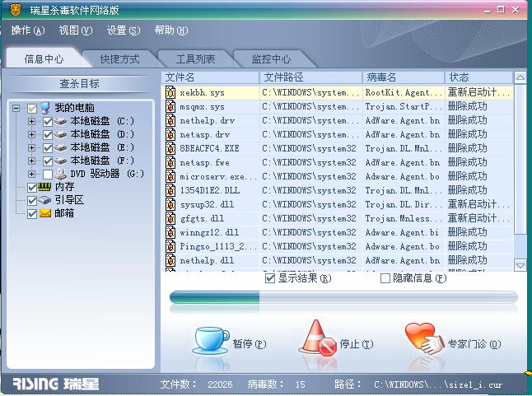Uncheck the 内存 checkbox
Viewport: 532px width, 396px height.
click(32, 188)
